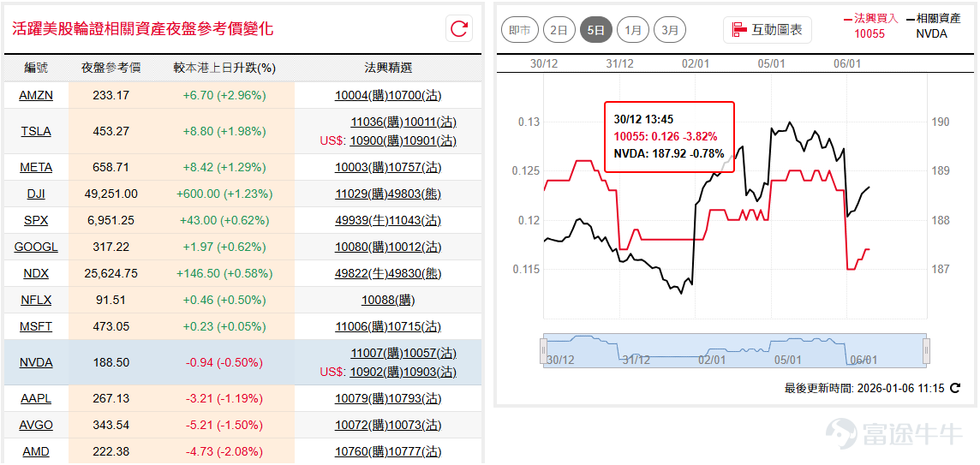
Task: Click the 最後更新時間 timestamp text
Action: [x=864, y=388]
